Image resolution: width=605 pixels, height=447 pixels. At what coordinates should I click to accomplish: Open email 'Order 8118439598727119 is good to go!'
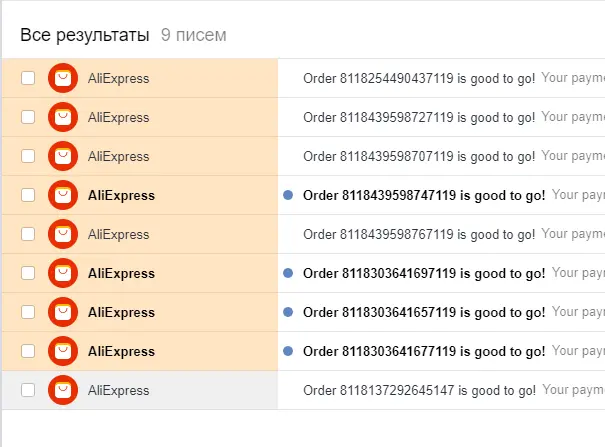click(419, 118)
